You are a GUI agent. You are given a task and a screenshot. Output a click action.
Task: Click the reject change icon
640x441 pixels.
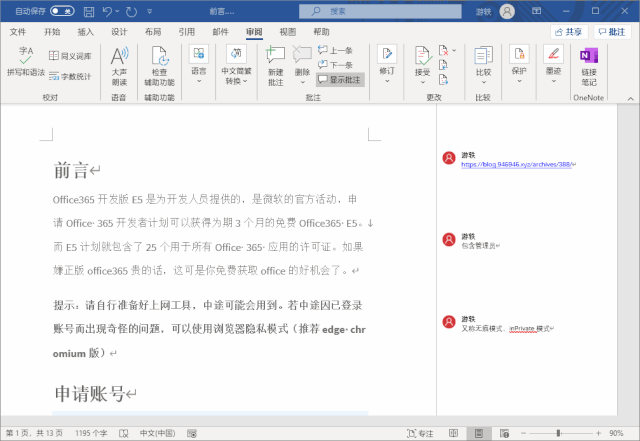443,50
